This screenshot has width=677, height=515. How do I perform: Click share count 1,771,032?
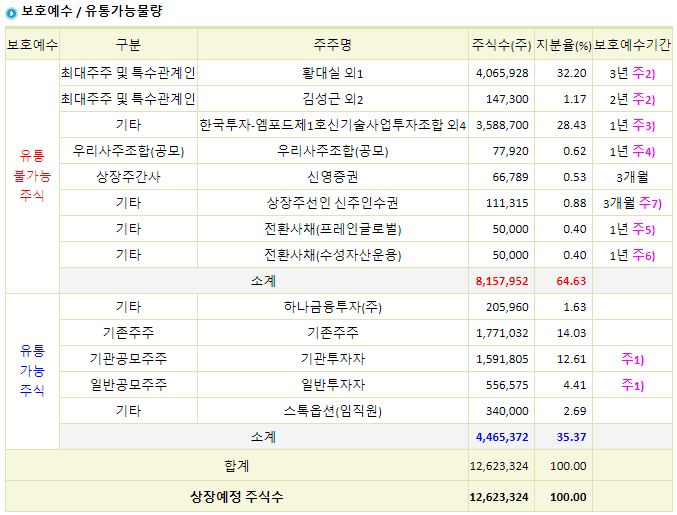click(502, 333)
